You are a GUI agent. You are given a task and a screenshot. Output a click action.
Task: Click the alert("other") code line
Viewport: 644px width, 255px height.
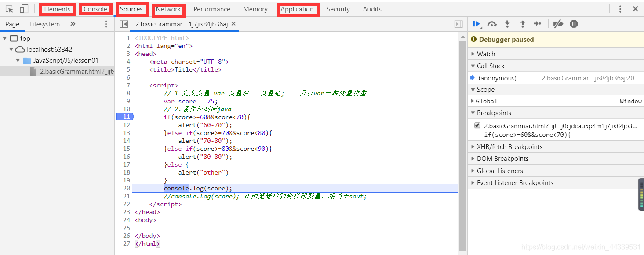(204, 172)
